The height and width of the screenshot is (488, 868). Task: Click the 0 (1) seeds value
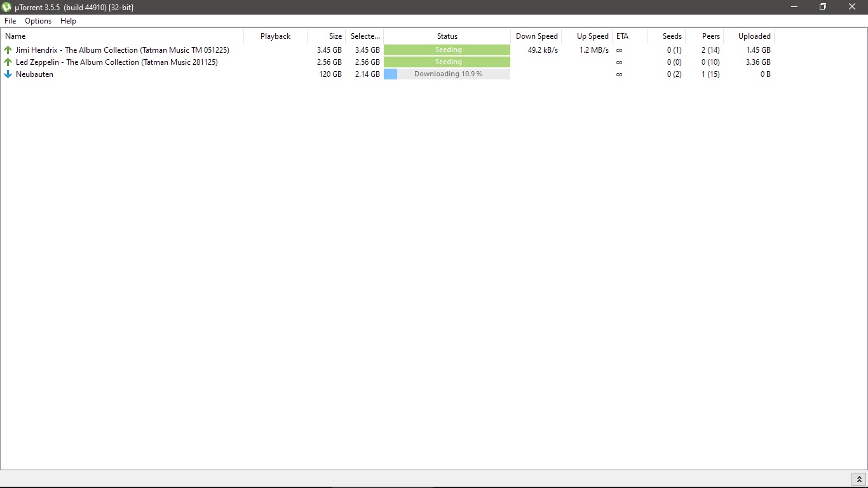pyautogui.click(x=674, y=50)
